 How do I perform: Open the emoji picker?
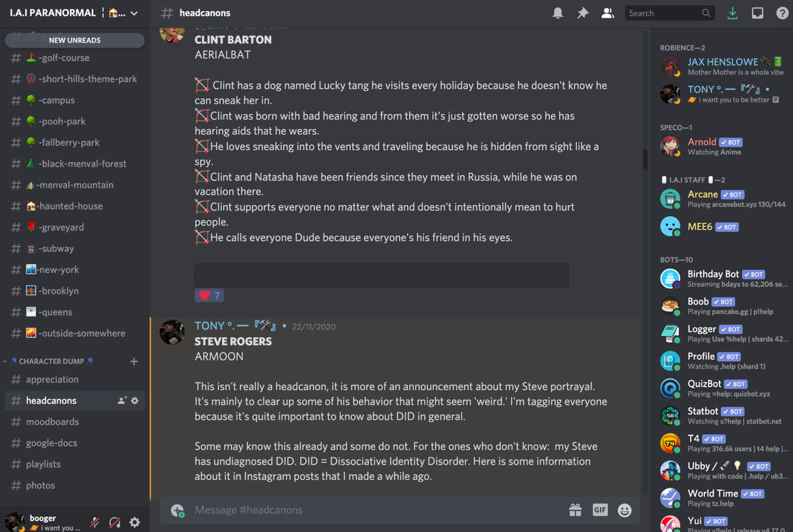(624, 510)
